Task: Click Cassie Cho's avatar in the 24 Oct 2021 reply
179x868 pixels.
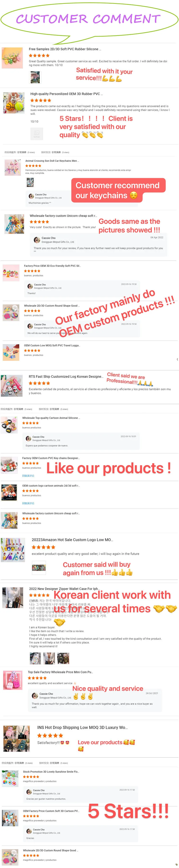Action: (x=35, y=696)
